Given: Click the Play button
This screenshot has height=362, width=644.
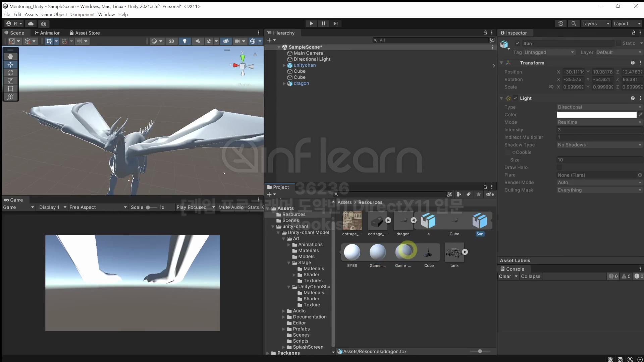Looking at the screenshot, I should point(311,23).
